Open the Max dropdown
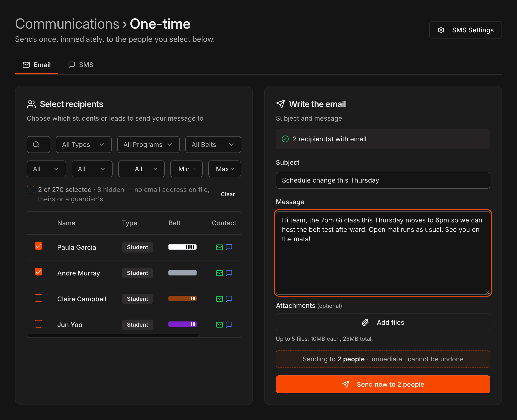Image resolution: width=517 pixels, height=420 pixels. (225, 169)
